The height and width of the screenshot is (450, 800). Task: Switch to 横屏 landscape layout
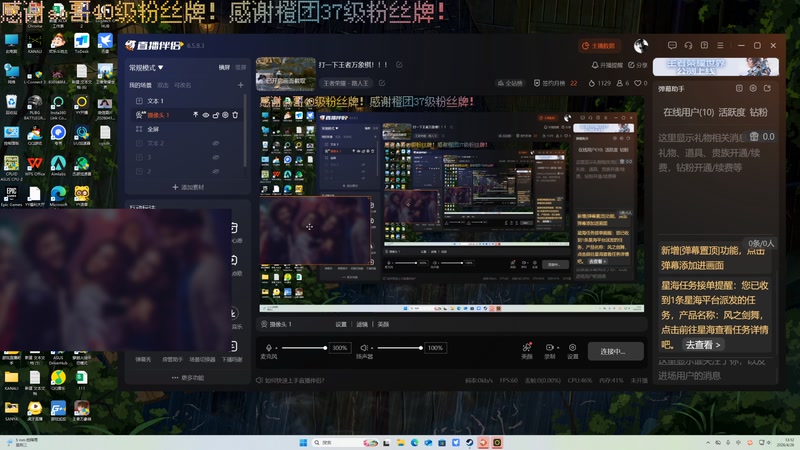tap(224, 67)
